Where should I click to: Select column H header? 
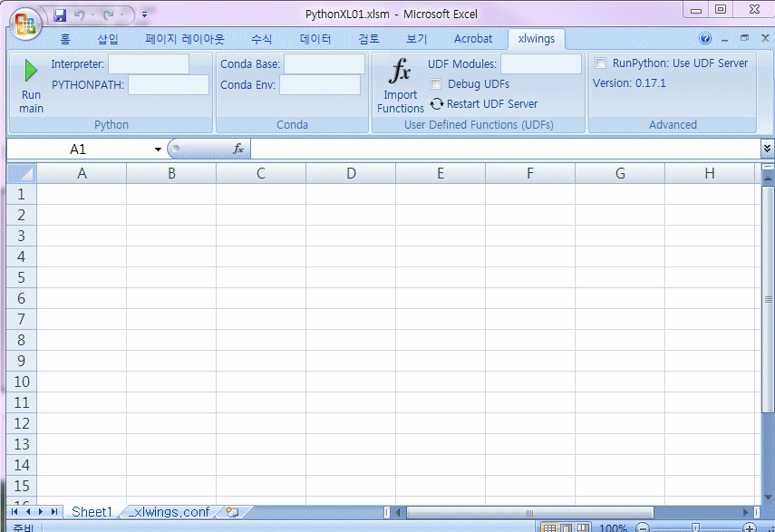point(709,173)
